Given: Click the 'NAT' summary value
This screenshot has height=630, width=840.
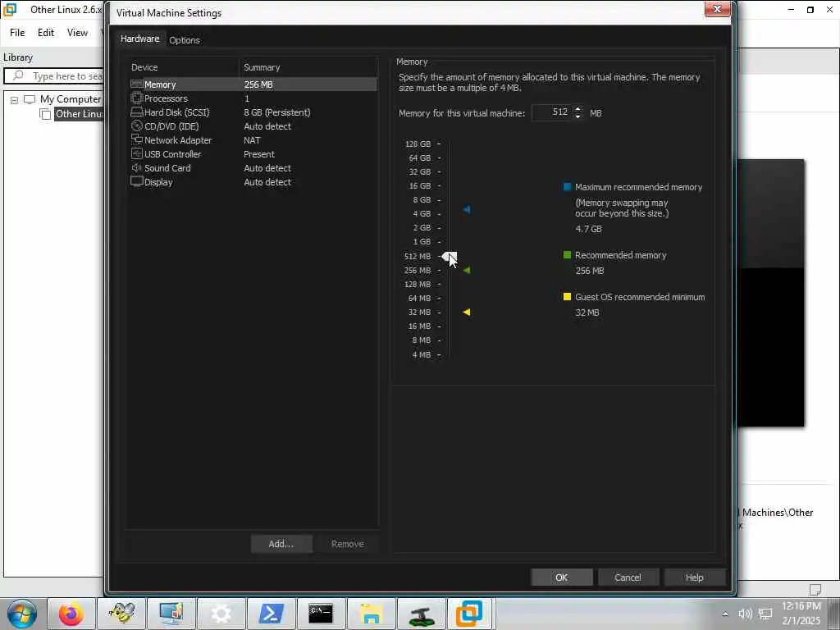Looking at the screenshot, I should coord(252,139).
